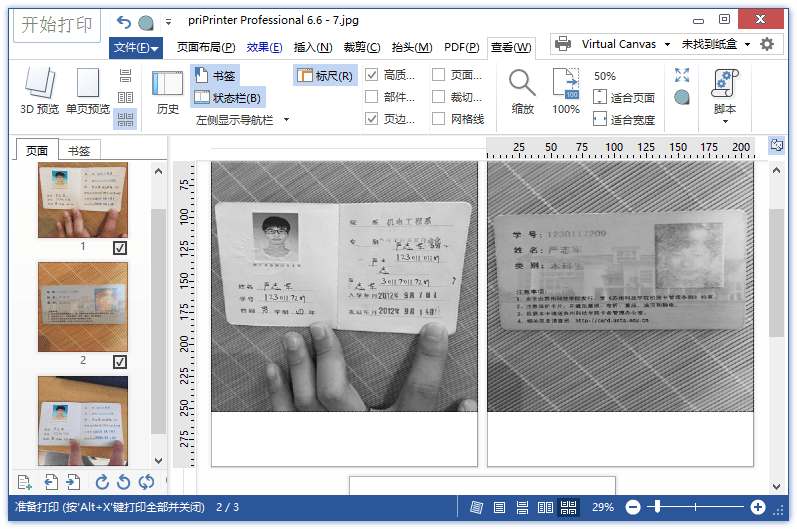This screenshot has width=797, height=529.
Task: Toggle the 高质量 checkbox
Action: pos(372,75)
